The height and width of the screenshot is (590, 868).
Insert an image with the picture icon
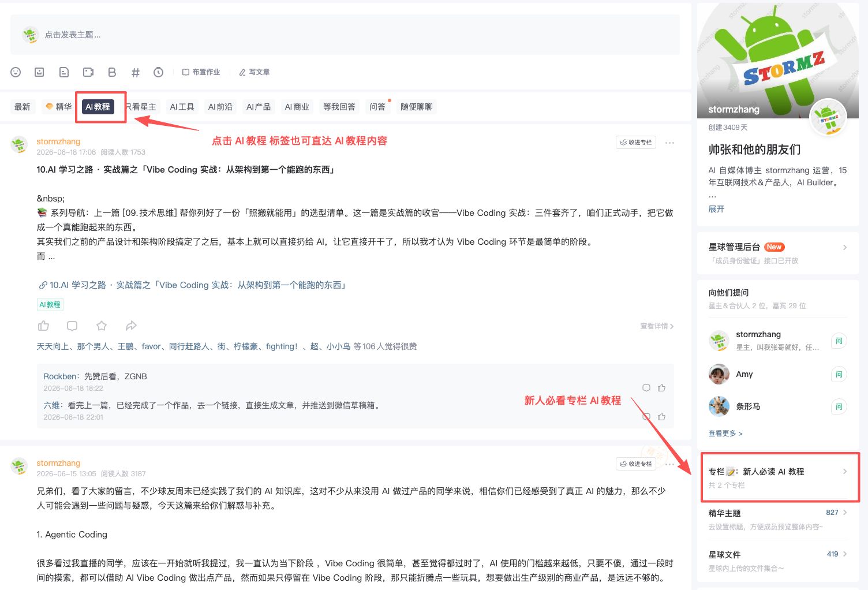39,72
